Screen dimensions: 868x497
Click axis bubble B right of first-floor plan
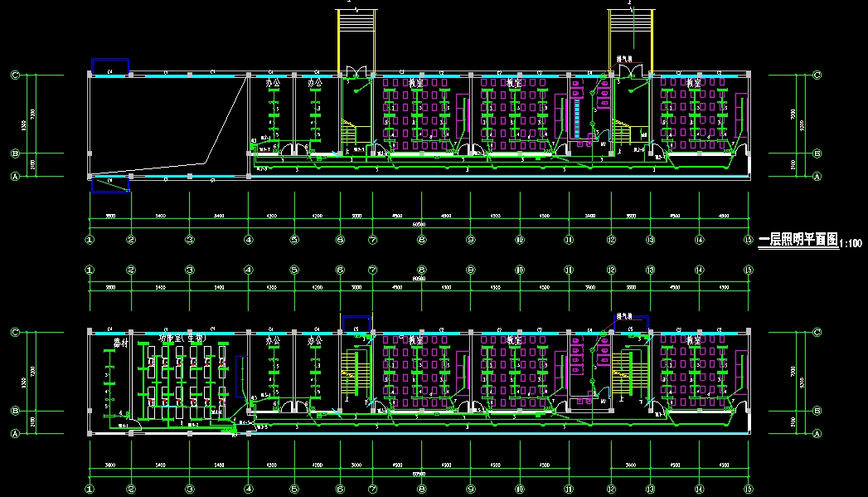[x=817, y=153]
